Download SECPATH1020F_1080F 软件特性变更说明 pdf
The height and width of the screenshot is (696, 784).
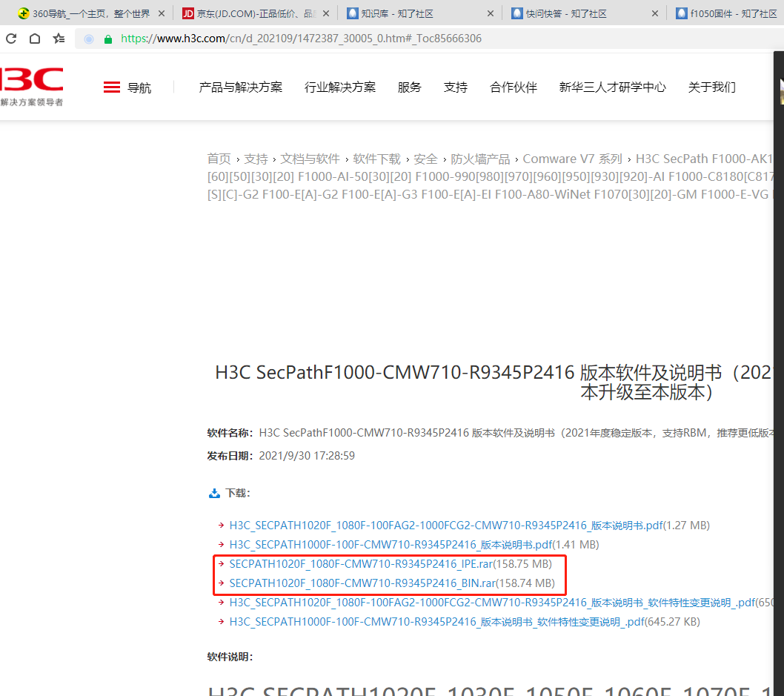pos(493,603)
